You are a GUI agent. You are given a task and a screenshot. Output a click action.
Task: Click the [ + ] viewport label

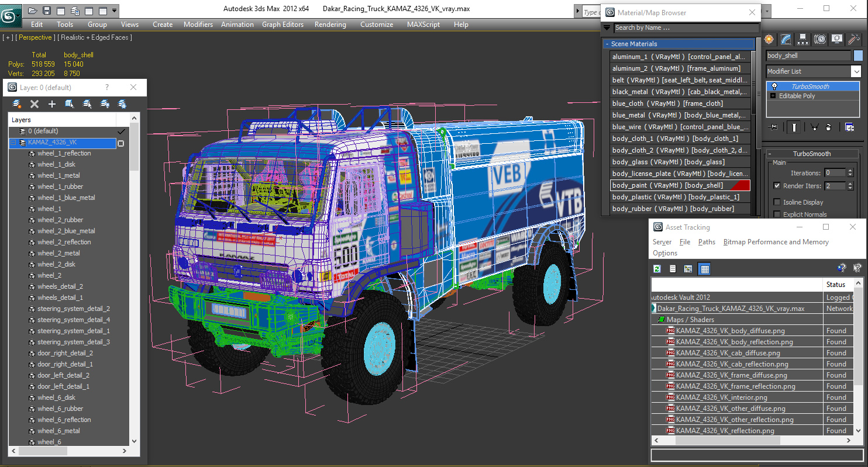8,37
